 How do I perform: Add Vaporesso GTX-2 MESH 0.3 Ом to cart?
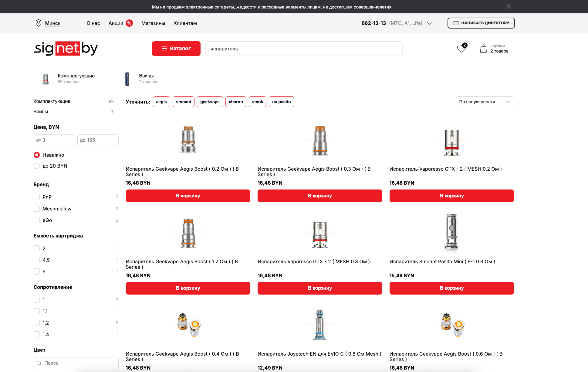pos(320,288)
